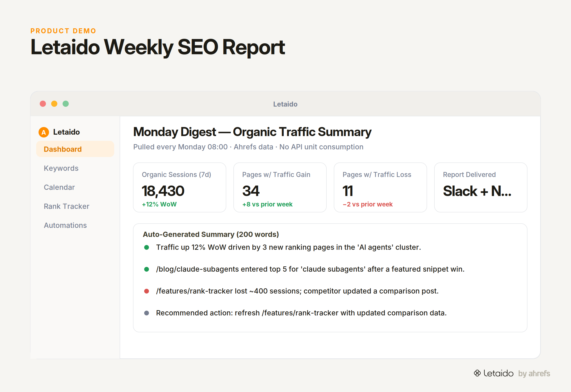Click the Organic Sessions (7d) card

180,187
